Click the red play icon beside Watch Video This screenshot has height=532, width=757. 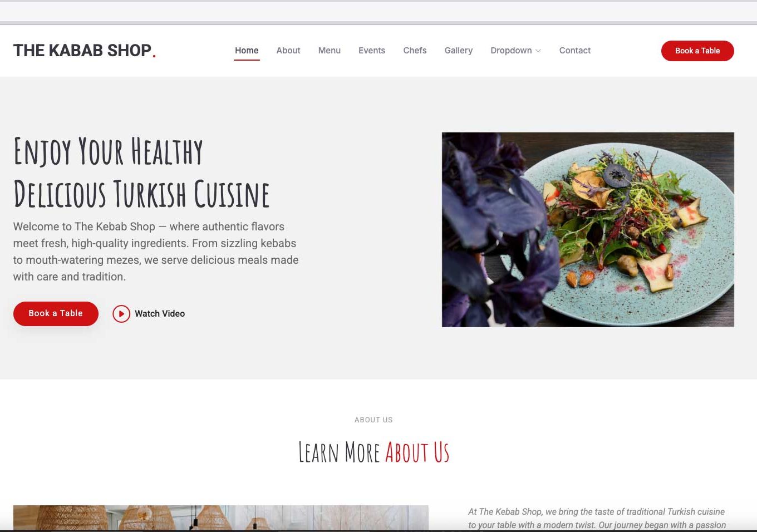tap(121, 314)
